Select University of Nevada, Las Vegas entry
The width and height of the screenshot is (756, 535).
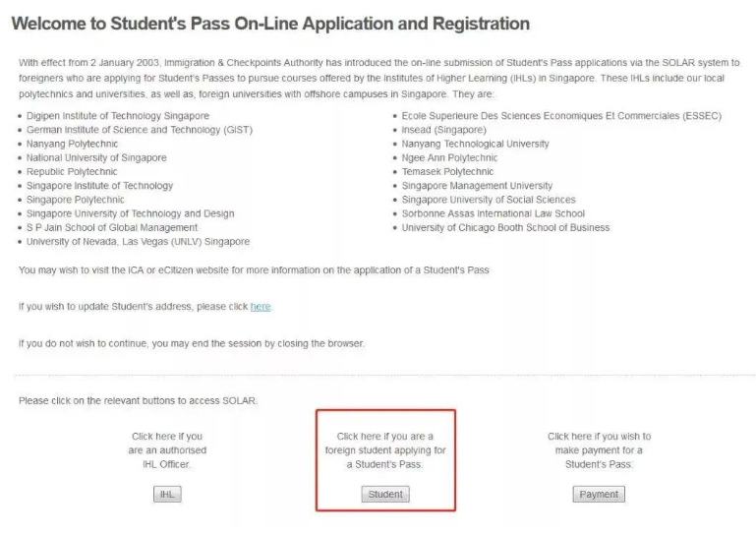pos(138,241)
